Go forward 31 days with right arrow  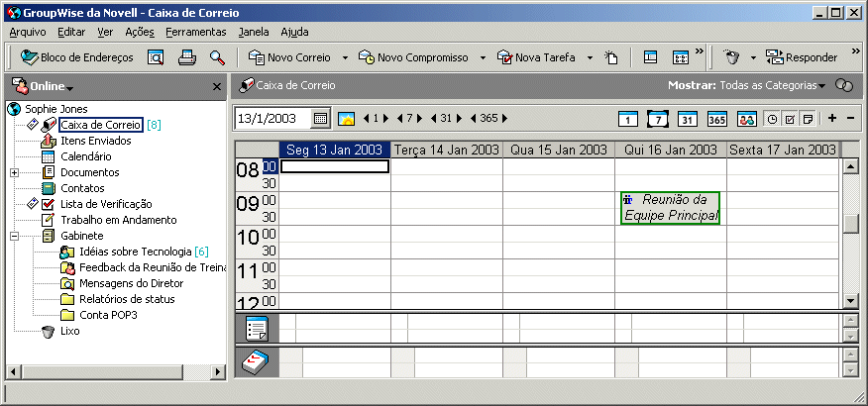coord(459,119)
